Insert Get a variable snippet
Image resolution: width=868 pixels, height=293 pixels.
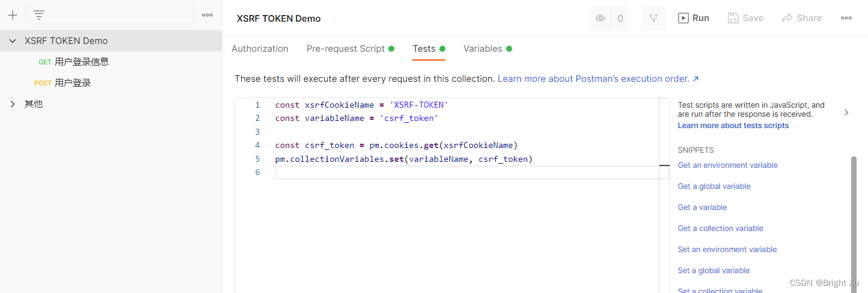click(702, 208)
